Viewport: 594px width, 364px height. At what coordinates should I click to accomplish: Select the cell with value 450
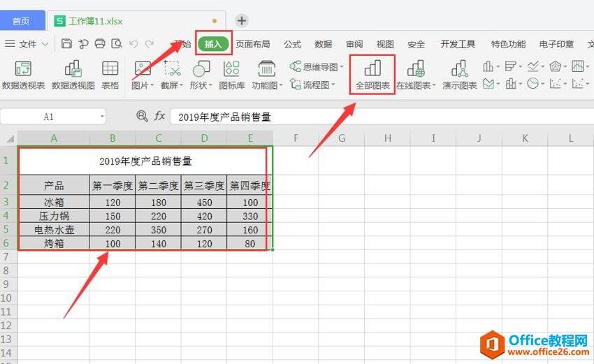coord(204,203)
